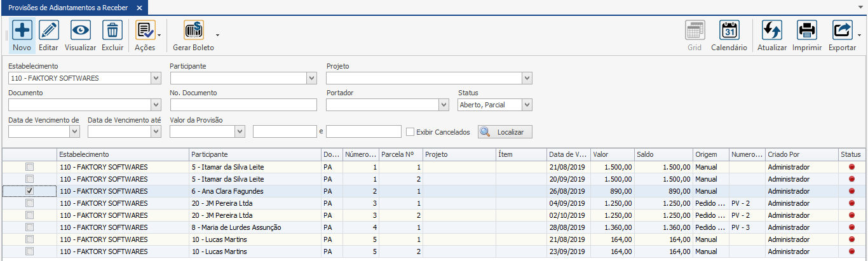Click the No. Documento input field
The width and height of the screenshot is (868, 261).
tap(243, 105)
